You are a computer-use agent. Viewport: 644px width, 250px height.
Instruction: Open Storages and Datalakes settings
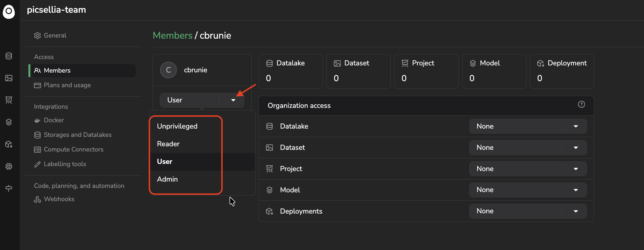(x=73, y=135)
